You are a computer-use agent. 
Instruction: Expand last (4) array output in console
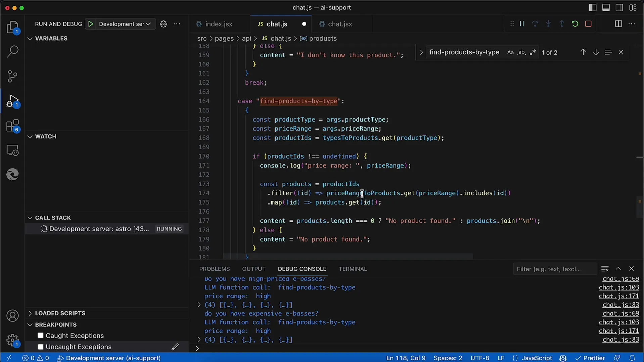199,340
